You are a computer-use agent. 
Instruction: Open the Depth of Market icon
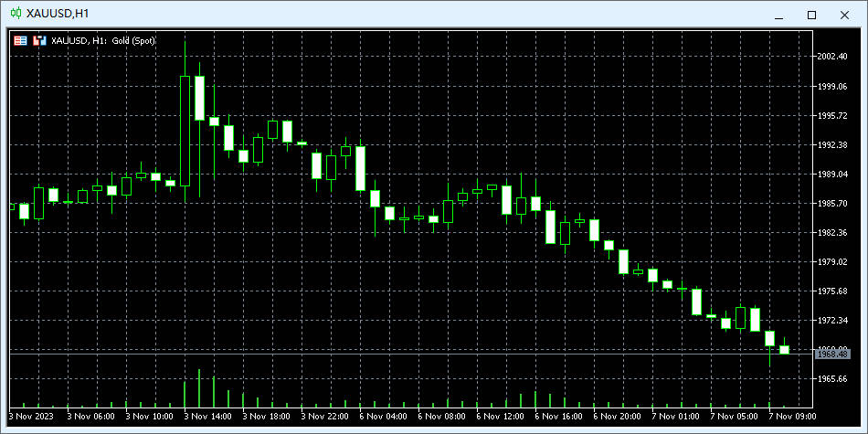pyautogui.click(x=38, y=40)
